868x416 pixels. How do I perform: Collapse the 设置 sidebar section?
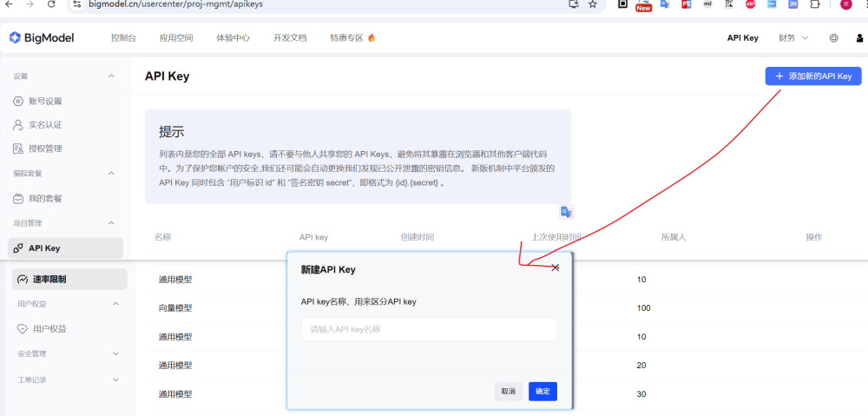pyautogui.click(x=111, y=76)
